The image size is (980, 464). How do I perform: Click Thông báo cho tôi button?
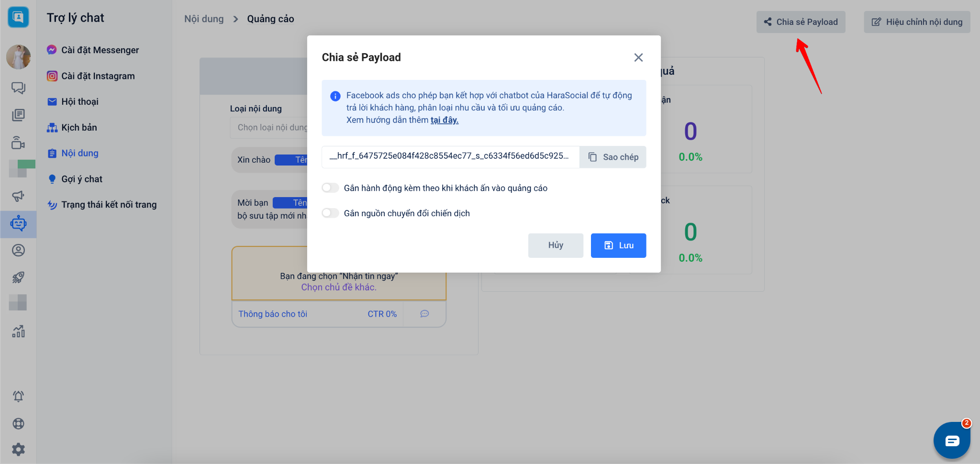click(273, 314)
